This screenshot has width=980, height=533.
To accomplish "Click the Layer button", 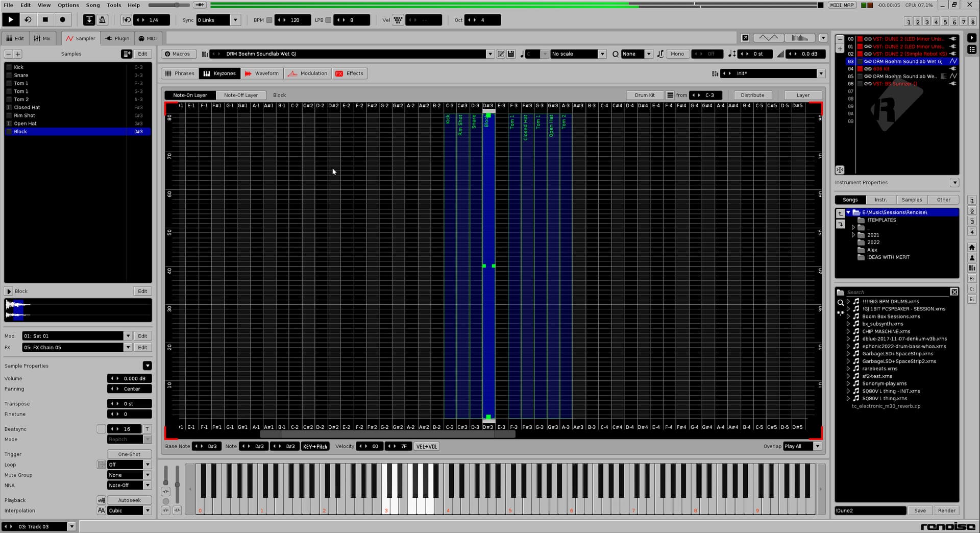I will pos(803,95).
